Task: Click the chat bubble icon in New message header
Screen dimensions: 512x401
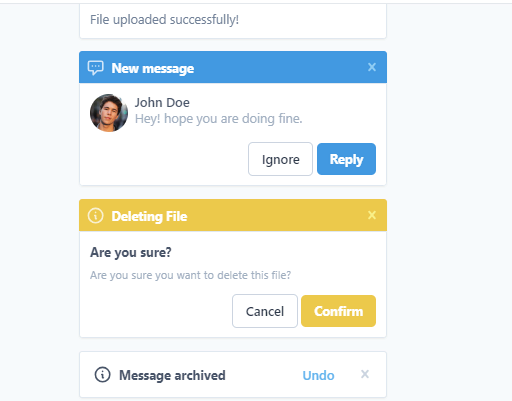Action: [x=96, y=68]
